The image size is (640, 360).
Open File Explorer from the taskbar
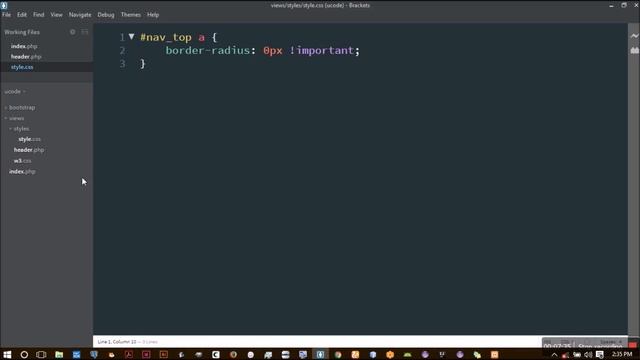tap(59, 355)
